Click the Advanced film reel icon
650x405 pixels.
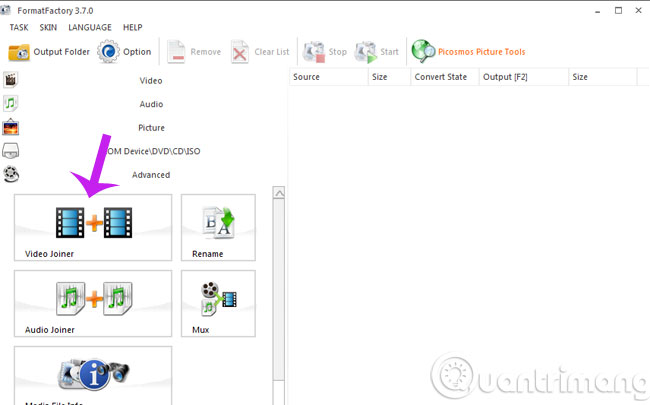pos(11,174)
